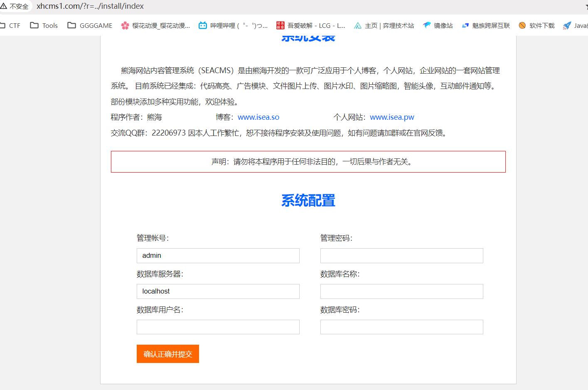
Task: Open the GGGGAME bookmark folder
Action: (90, 25)
